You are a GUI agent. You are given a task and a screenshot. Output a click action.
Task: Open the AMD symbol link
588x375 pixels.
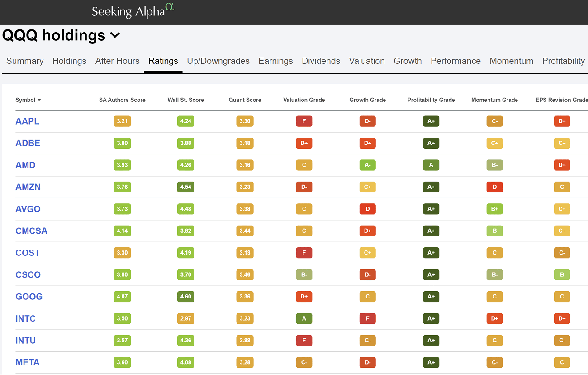(x=25, y=165)
